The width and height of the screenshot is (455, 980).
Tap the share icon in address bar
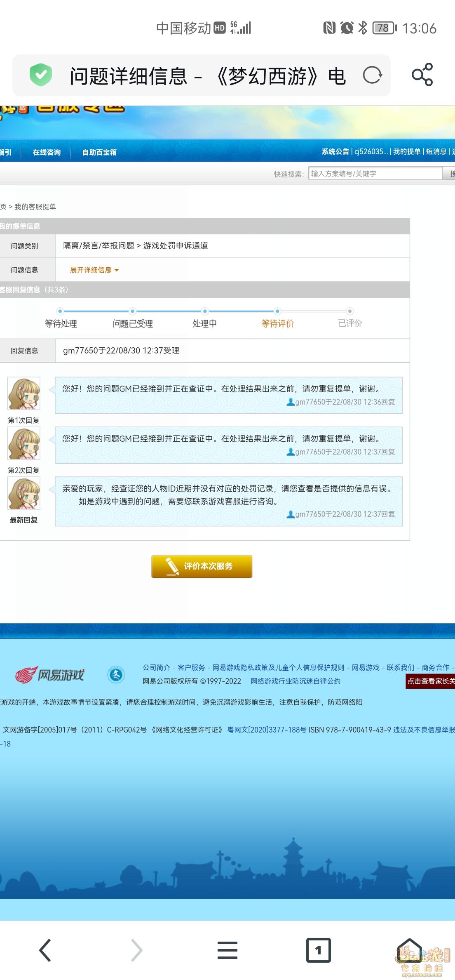coord(422,75)
